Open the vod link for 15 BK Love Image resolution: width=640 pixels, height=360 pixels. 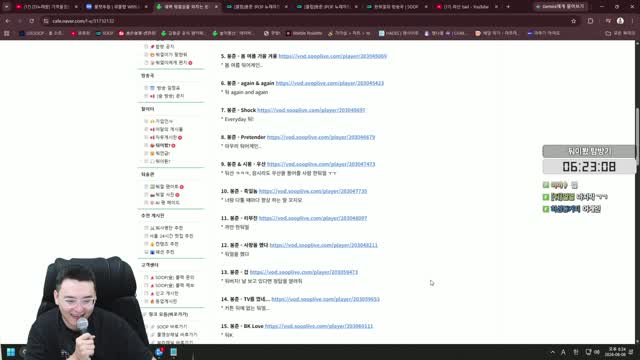click(x=319, y=326)
